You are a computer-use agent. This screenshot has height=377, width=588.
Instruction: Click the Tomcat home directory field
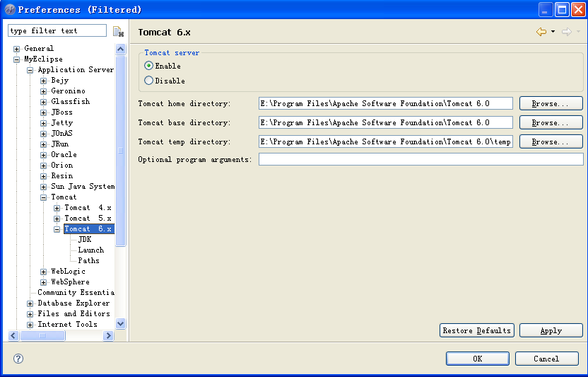coord(385,103)
